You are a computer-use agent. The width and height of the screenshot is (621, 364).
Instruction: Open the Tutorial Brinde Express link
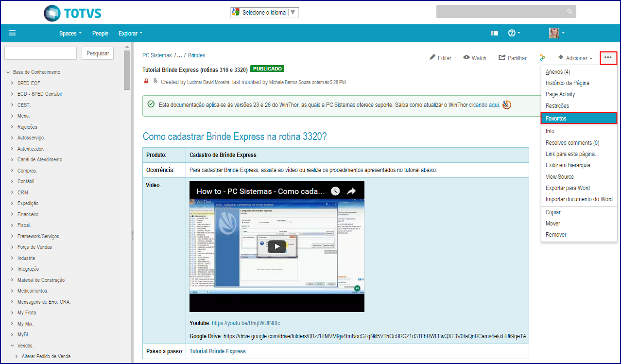coord(218,351)
